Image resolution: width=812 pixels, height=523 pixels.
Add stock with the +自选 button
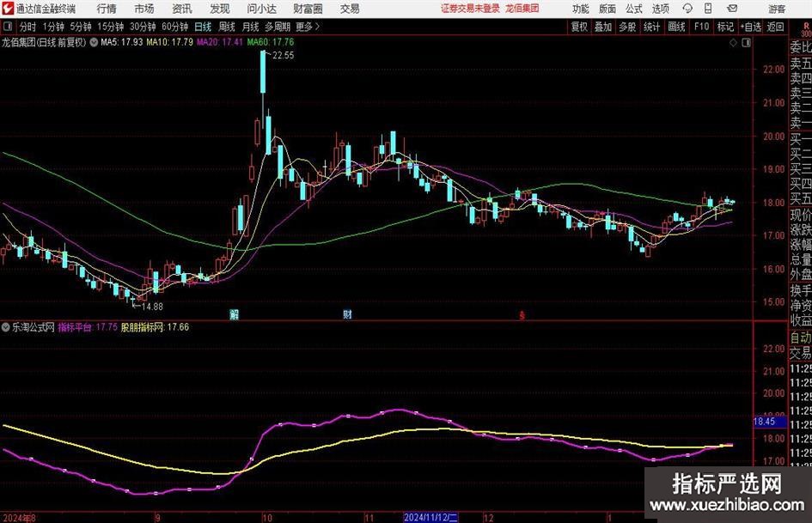tap(752, 27)
